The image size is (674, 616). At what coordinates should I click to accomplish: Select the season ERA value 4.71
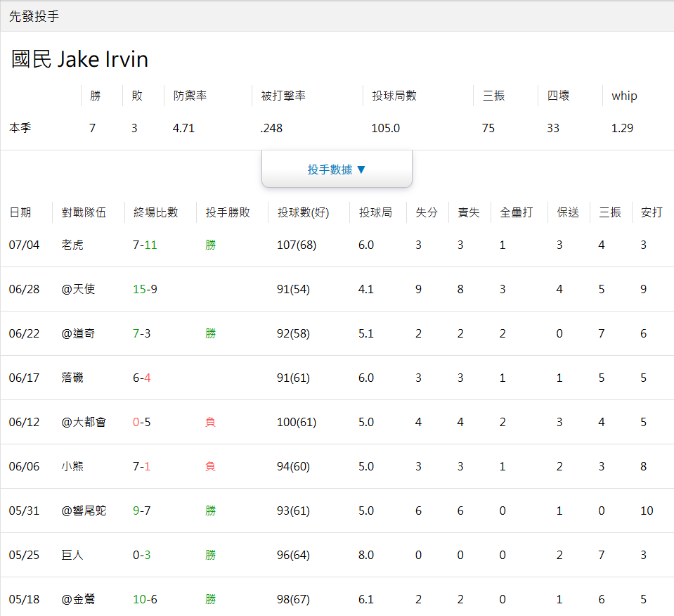[183, 128]
